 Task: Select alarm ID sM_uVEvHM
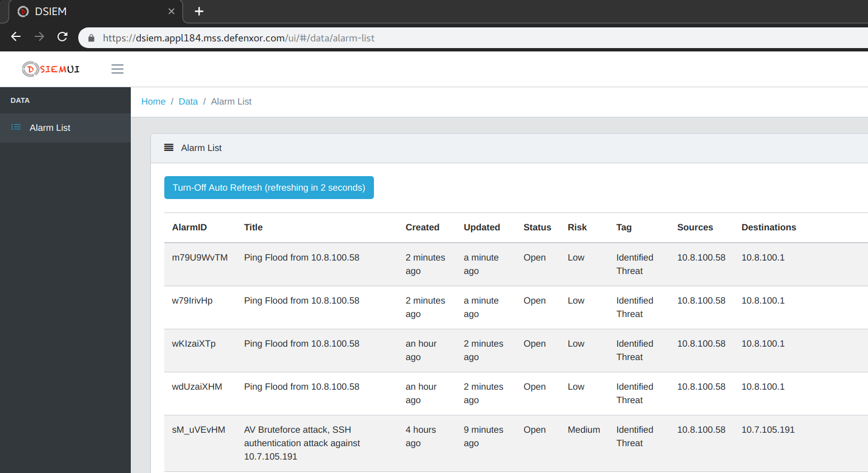click(x=198, y=430)
